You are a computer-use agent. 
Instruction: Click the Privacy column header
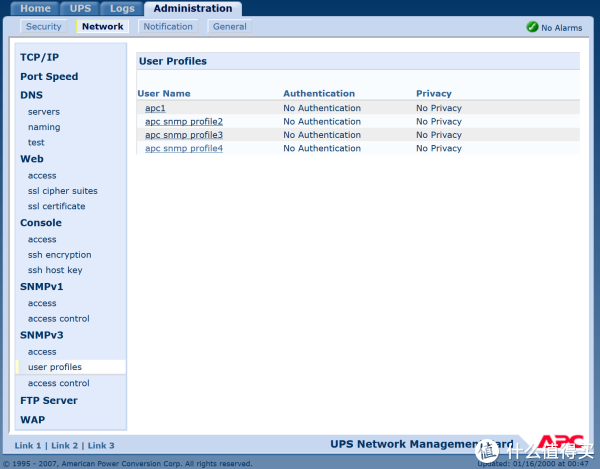(x=434, y=94)
